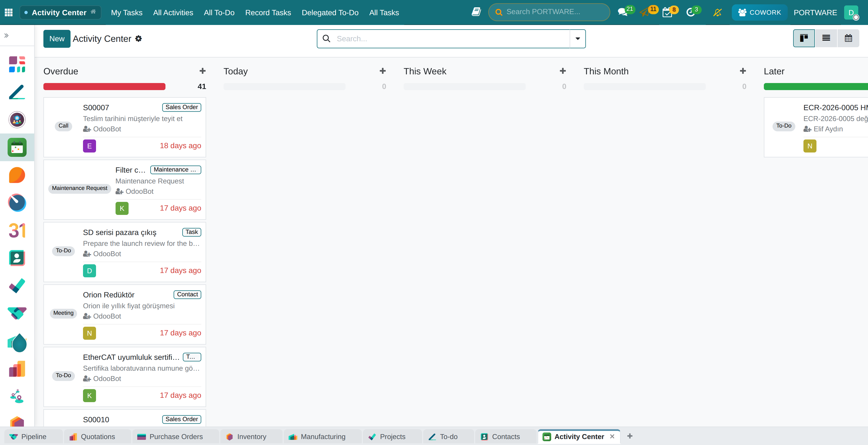Open the orange chat bubble sidebar icon

tap(17, 175)
